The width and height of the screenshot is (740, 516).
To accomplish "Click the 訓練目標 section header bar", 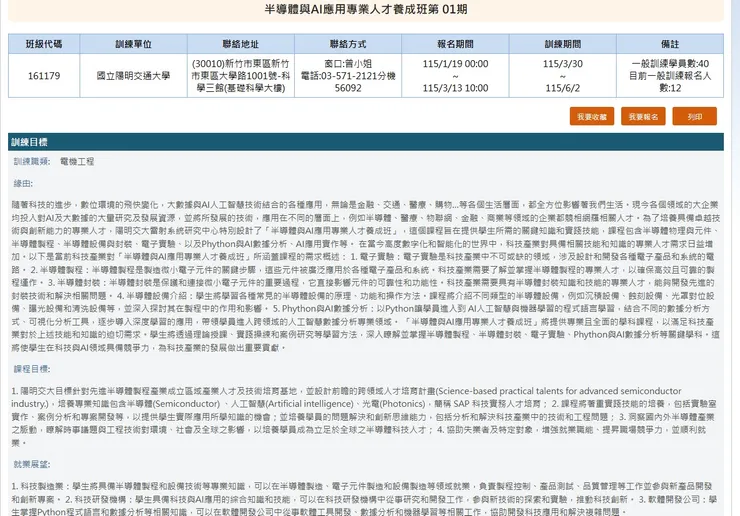I will [366, 142].
